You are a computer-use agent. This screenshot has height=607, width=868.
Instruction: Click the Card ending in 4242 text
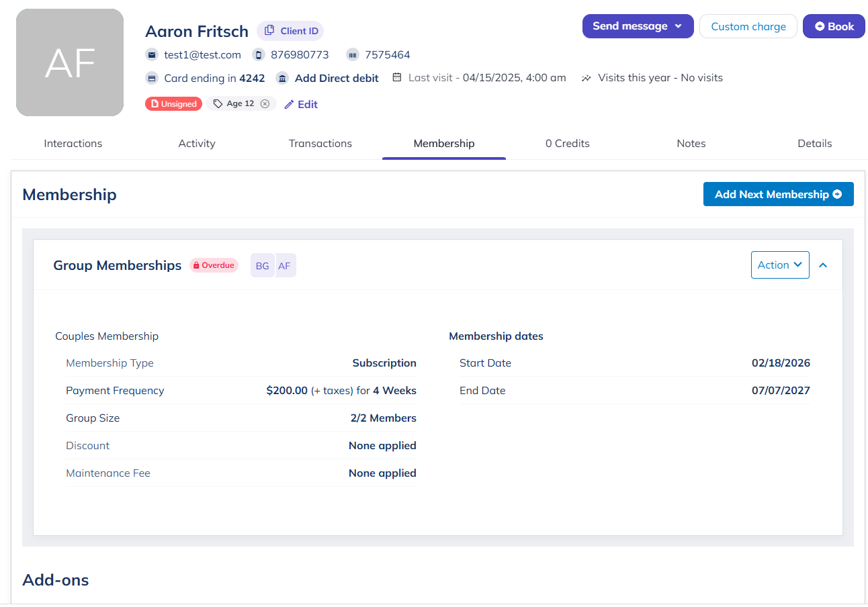click(214, 79)
